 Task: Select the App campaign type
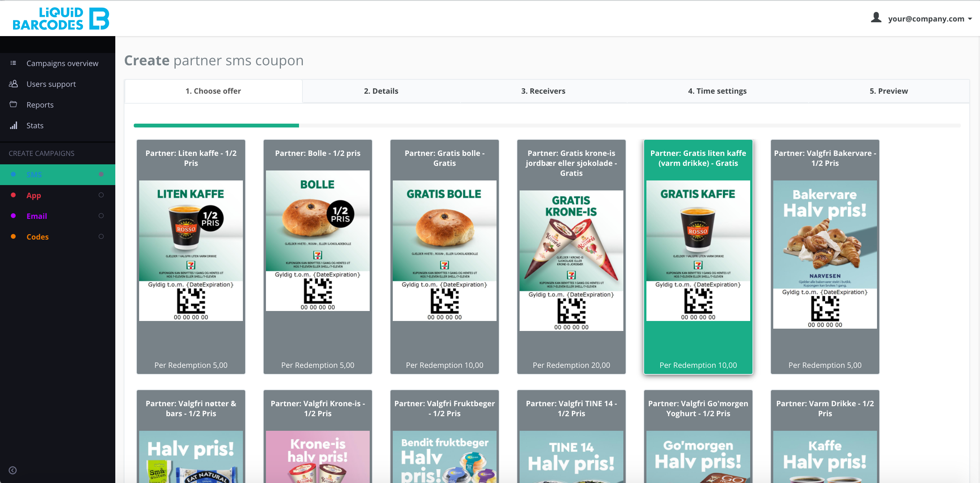(58, 195)
